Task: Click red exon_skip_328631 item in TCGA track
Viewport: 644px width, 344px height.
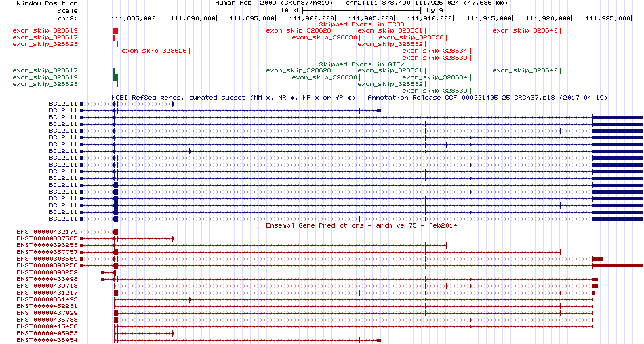Action: (x=392, y=30)
